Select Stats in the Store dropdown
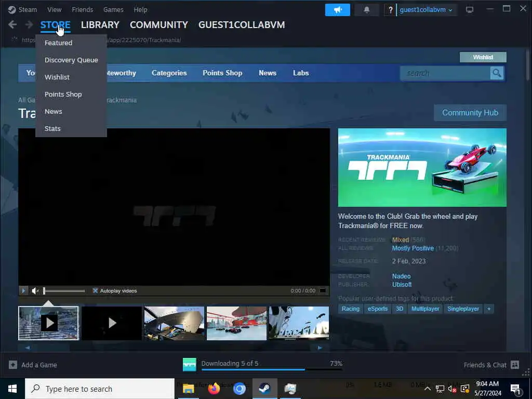The image size is (532, 399). 52,129
